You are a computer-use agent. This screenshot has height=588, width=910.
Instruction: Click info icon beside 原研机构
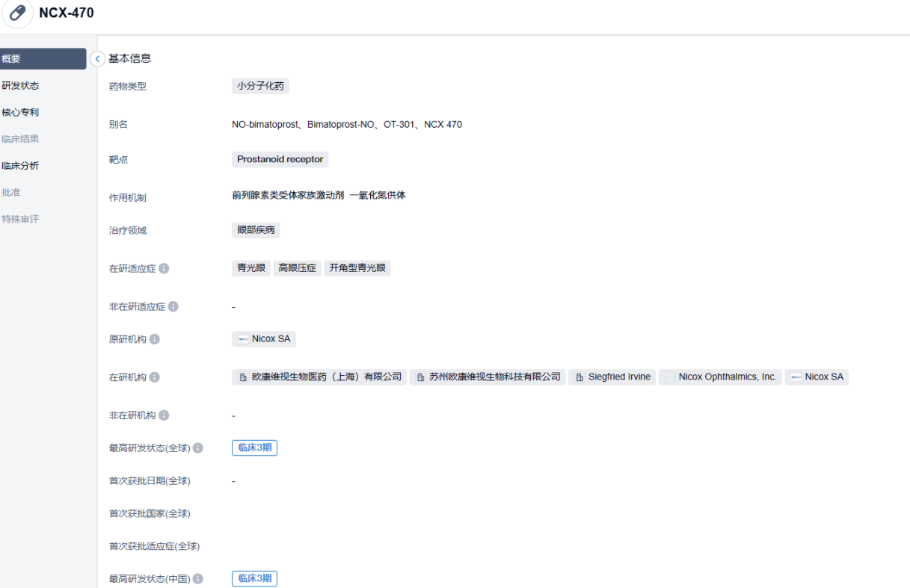(x=155, y=339)
